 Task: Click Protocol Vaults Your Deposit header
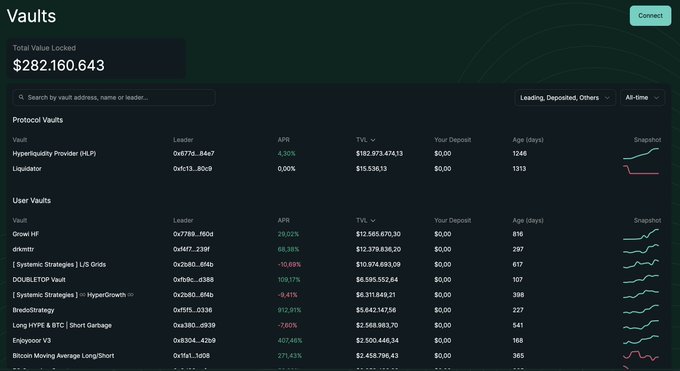click(x=452, y=140)
